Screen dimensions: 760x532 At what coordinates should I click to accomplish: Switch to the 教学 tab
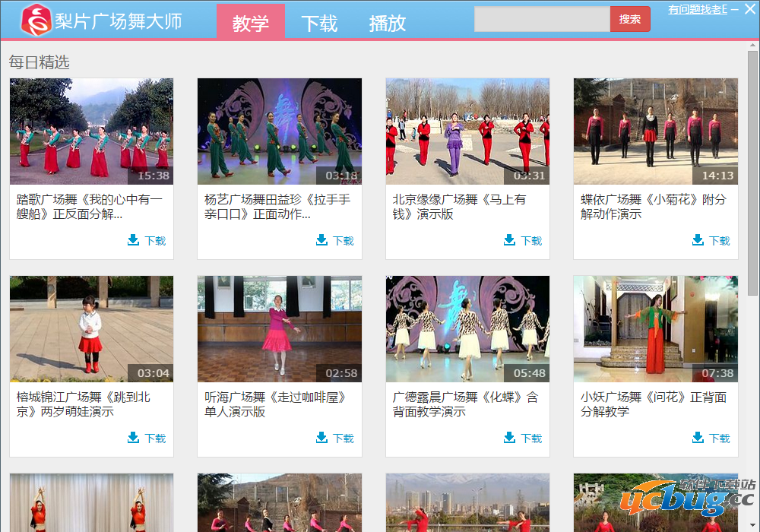(x=251, y=23)
